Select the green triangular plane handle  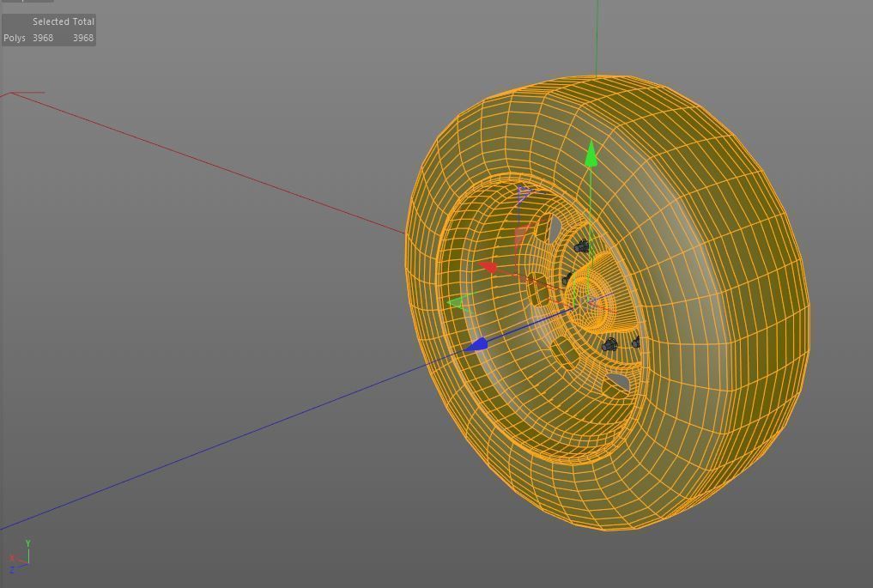pos(458,302)
